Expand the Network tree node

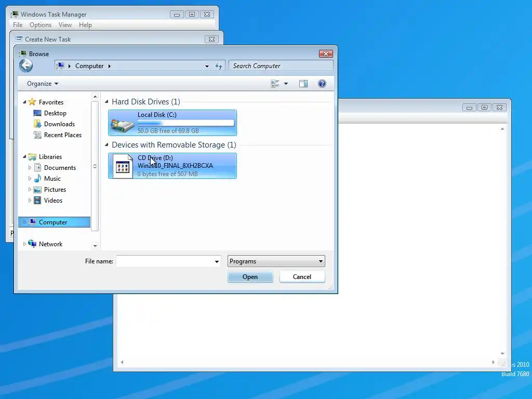pos(24,244)
